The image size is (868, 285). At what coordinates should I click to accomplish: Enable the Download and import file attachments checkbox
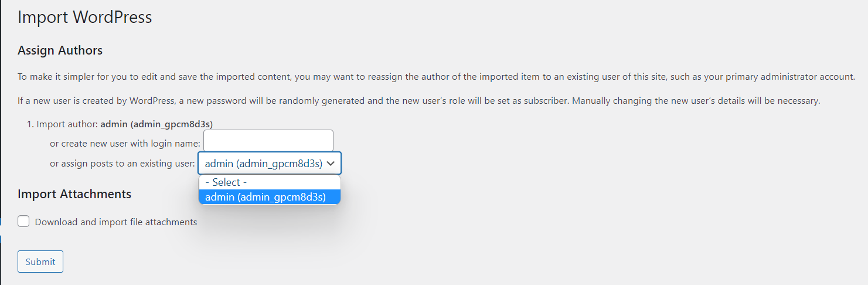[23, 222]
